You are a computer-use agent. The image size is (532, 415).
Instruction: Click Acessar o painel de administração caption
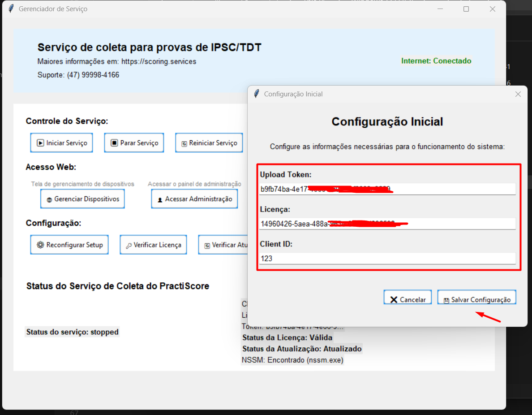[x=194, y=184]
